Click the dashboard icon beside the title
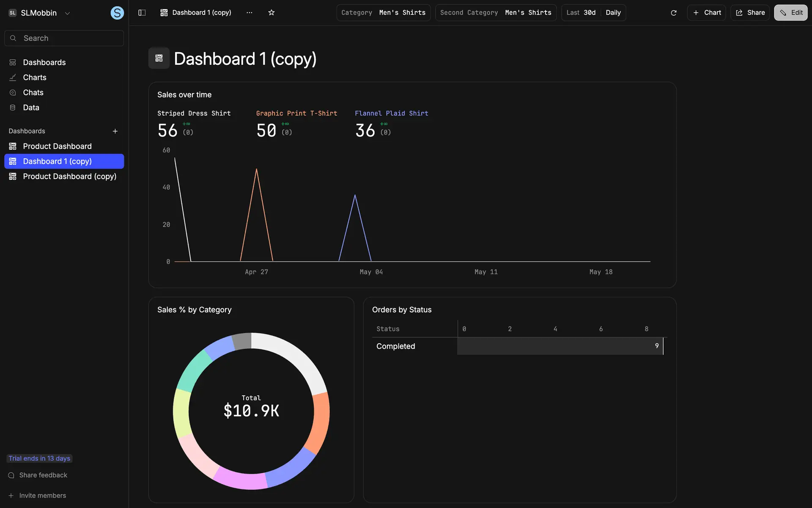 pos(159,58)
